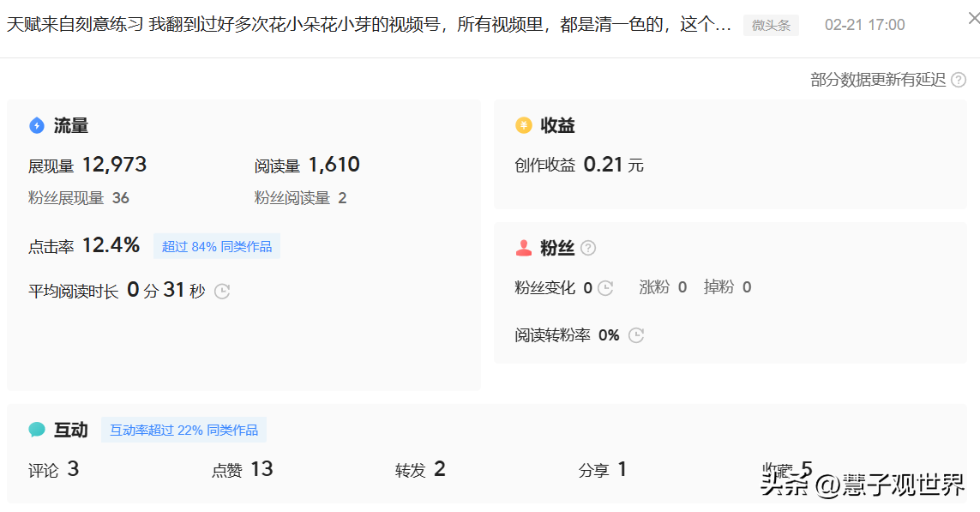The image size is (980, 512).
Task: Click the 超过 84% 同类作品 badge
Action: click(217, 247)
